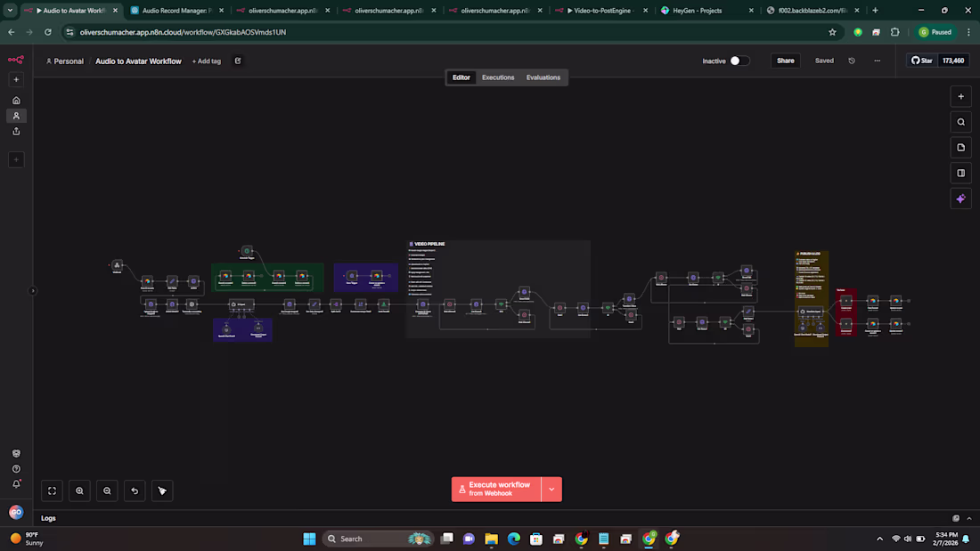Click the browser address bar URL
This screenshot has height=551, width=980.
pyautogui.click(x=184, y=32)
